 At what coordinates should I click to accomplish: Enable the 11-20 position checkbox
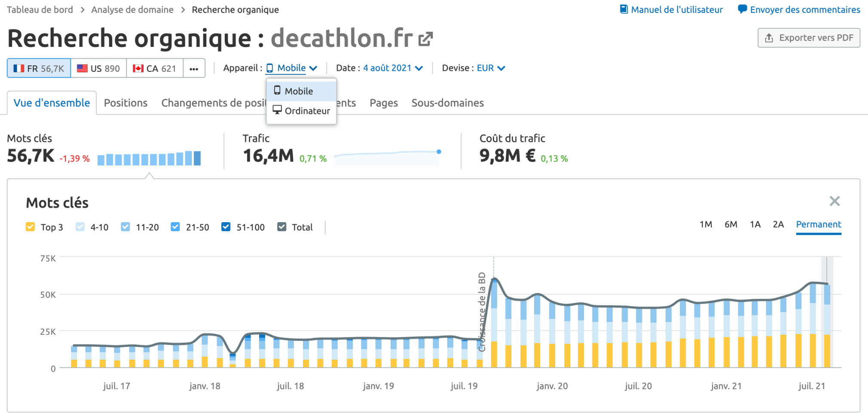coord(125,227)
